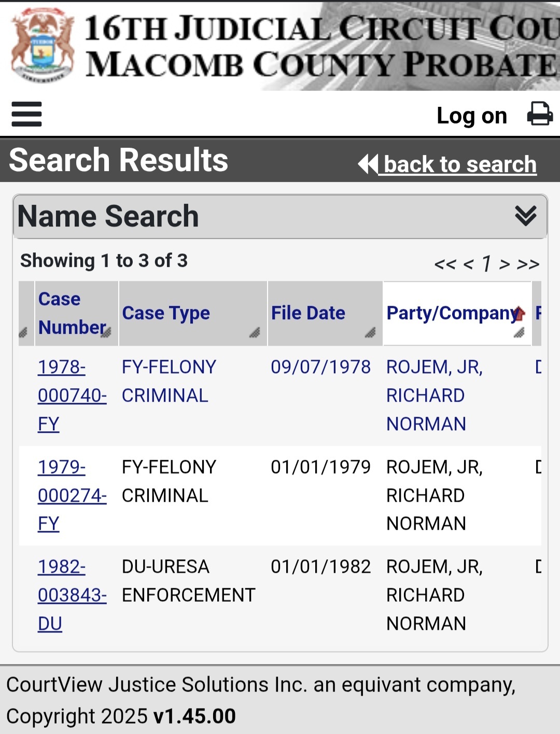560x734 pixels.
Task: Click the Case Number column resize handle
Action: coord(106,332)
